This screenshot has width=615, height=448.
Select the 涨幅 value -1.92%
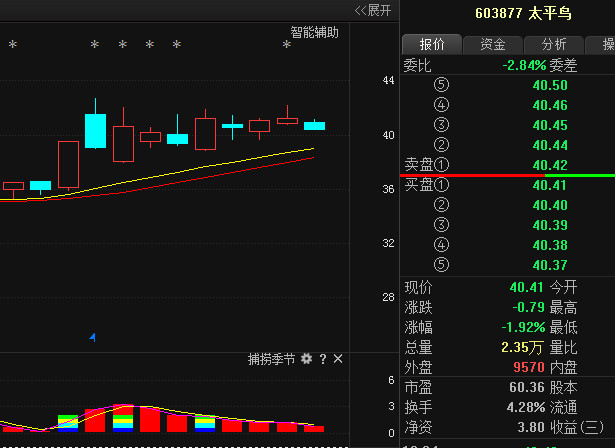[523, 327]
